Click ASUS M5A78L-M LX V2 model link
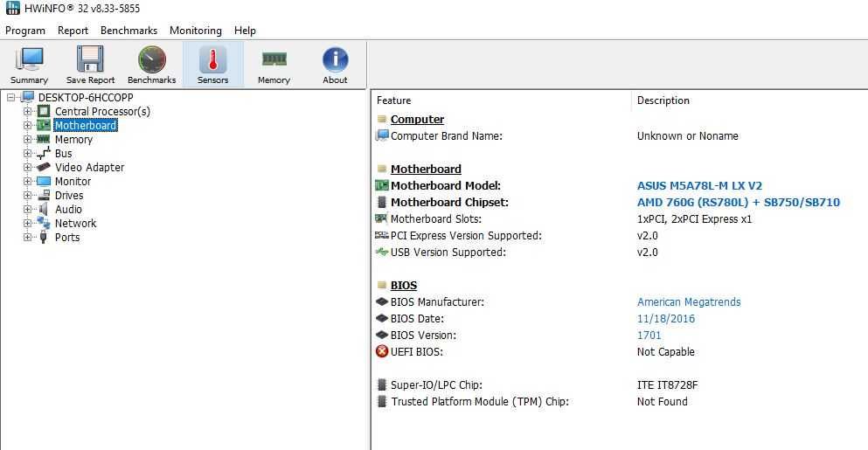Screen dimensions: 868x450 pyautogui.click(x=699, y=186)
